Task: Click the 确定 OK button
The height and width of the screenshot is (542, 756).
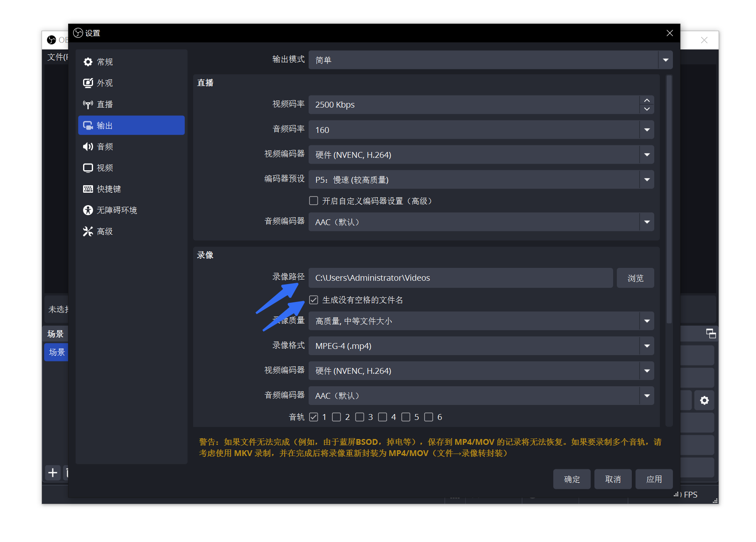Action: click(572, 479)
